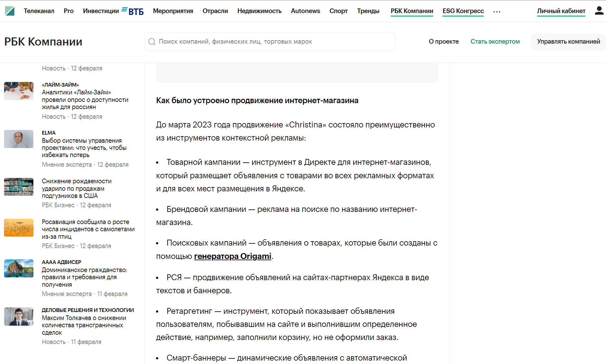Open the ELMA expert portrait thumbnail

click(19, 139)
